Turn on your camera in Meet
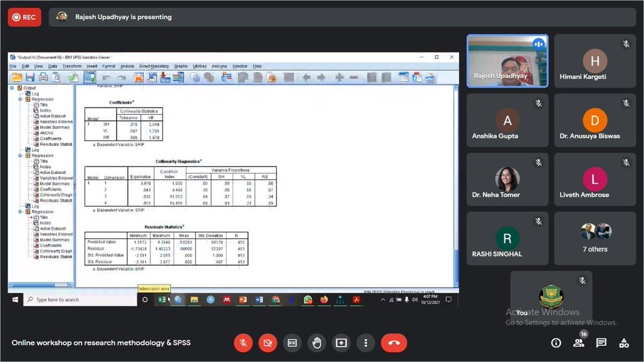644x362 pixels. coord(268,343)
